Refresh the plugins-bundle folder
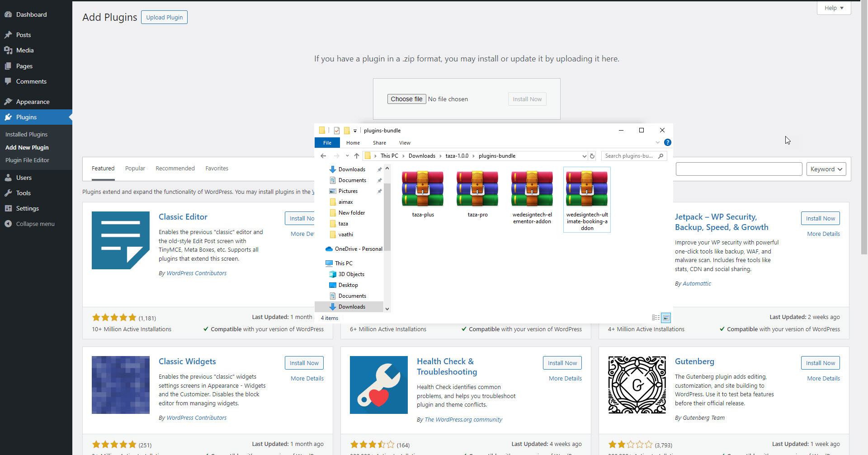The width and height of the screenshot is (868, 455). pyautogui.click(x=592, y=156)
